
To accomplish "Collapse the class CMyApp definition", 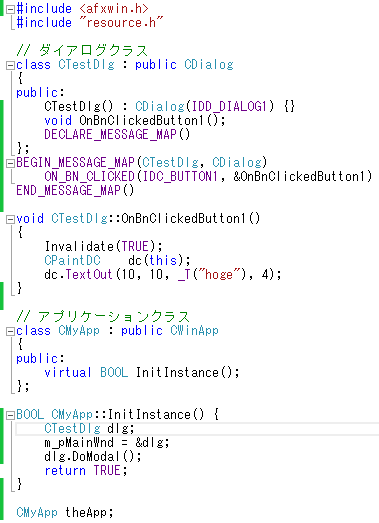I will (10, 332).
